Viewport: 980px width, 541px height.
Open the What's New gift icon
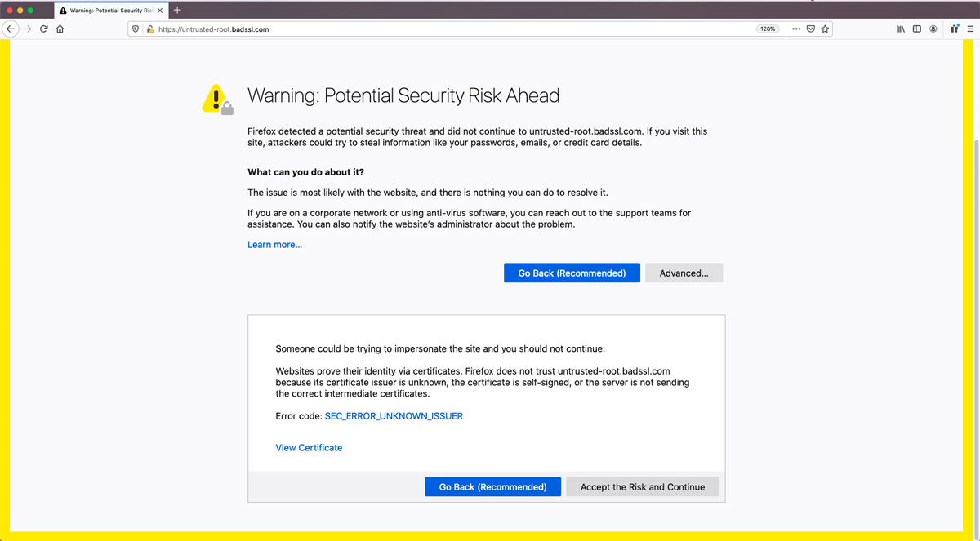pos(955,29)
